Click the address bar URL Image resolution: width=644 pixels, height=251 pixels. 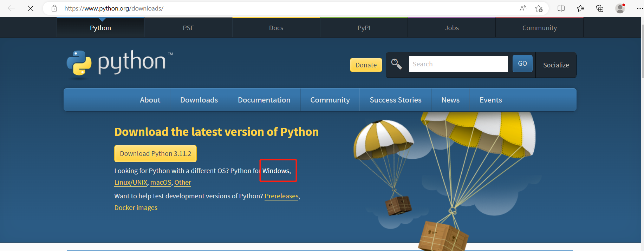(114, 8)
